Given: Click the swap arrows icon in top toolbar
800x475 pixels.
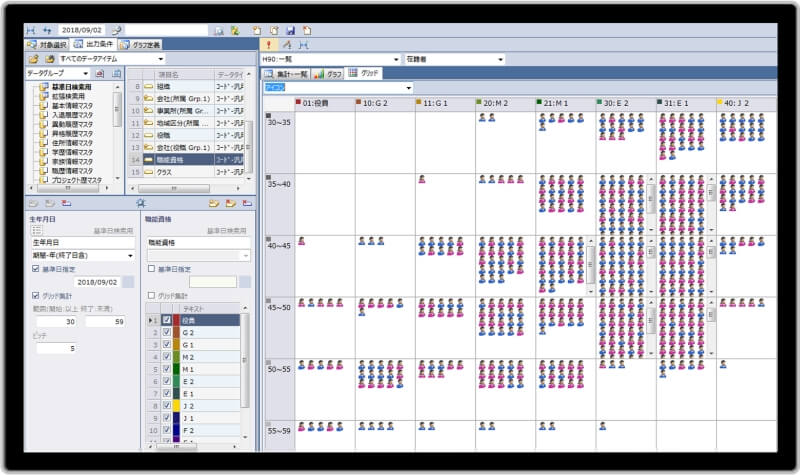Looking at the screenshot, I should (46, 31).
